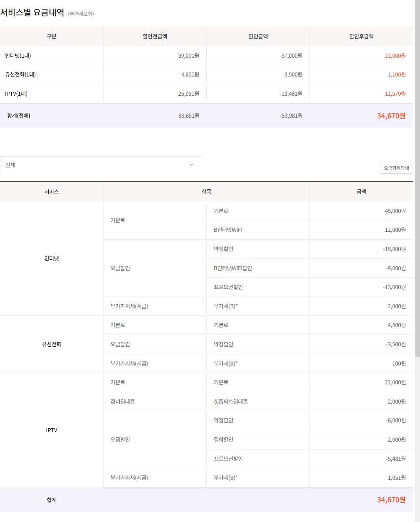Viewport: 420px width, 522px height.
Task: Select the 할인금액 column header
Action: (258, 36)
